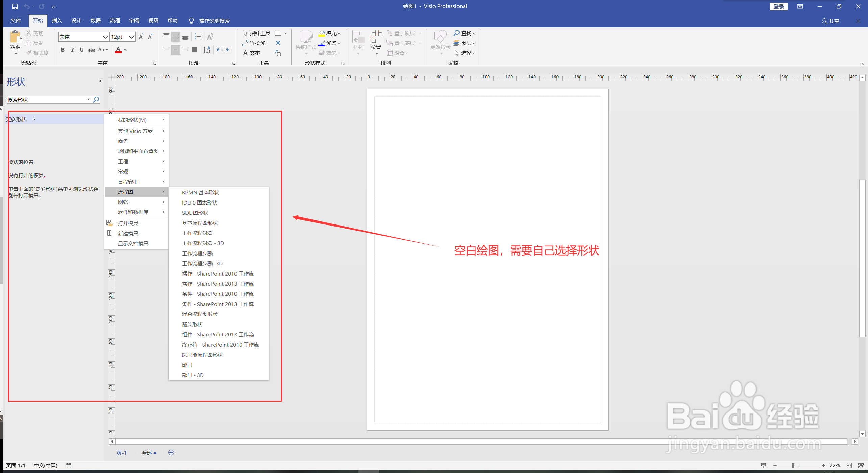
Task: Add a new page with the plus button
Action: pos(171,453)
